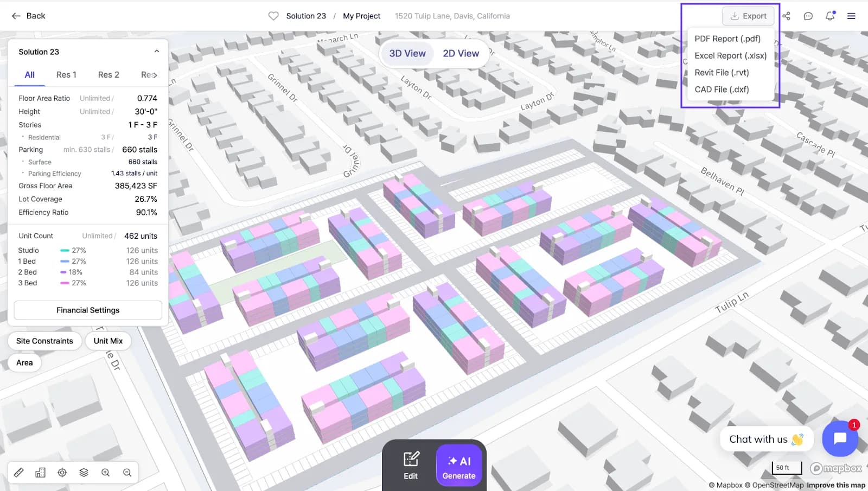
Task: Zoom out using the magnifier minus icon
Action: click(127, 473)
